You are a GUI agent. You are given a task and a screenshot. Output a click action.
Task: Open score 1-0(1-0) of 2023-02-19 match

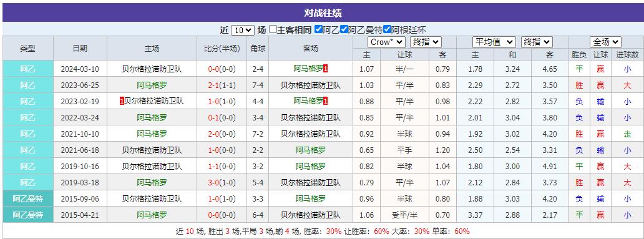[x=222, y=102]
